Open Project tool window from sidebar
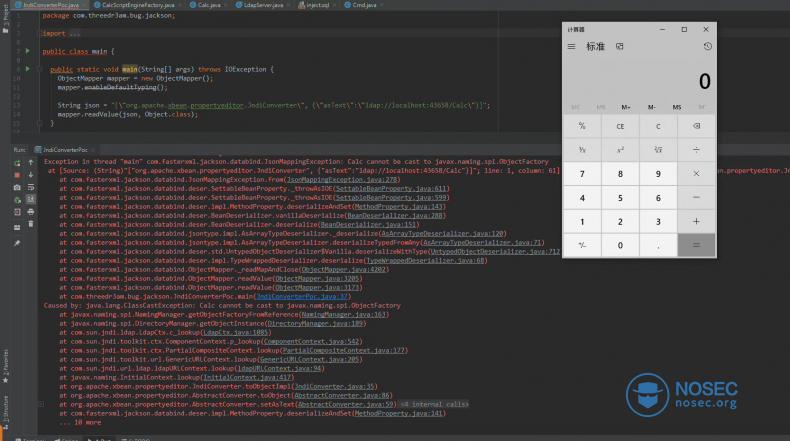 tap(6, 19)
